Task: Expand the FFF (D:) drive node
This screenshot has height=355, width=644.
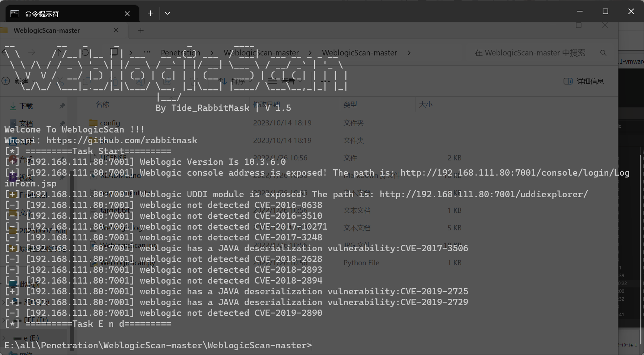Action: pos(3,320)
